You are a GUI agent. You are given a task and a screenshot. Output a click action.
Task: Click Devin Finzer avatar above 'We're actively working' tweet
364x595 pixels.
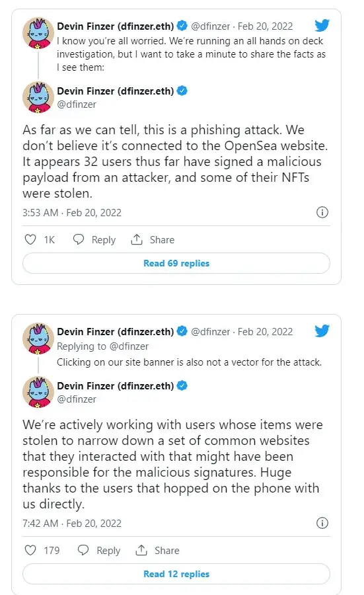pos(38,392)
